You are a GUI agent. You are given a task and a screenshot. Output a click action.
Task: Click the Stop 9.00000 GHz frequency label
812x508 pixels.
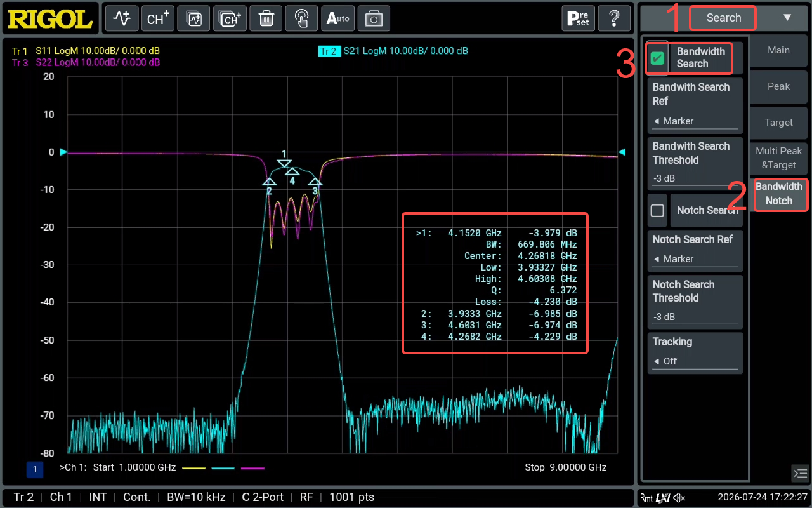pyautogui.click(x=566, y=467)
